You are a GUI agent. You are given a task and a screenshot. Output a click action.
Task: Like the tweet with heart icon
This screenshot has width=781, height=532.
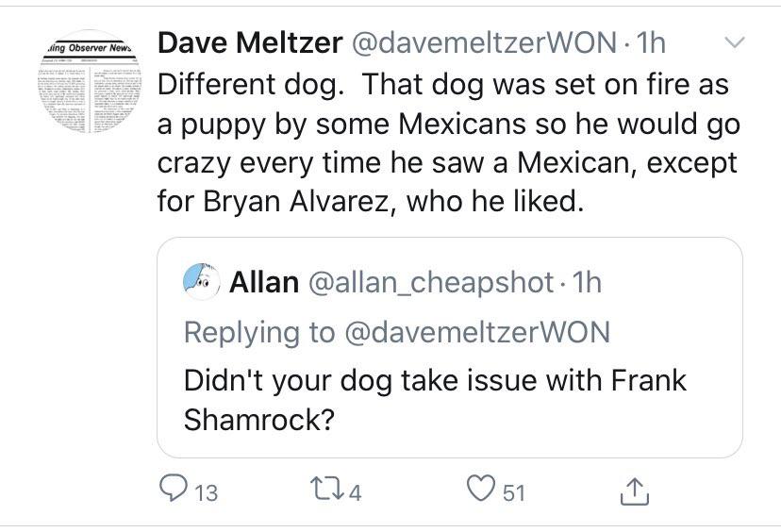[x=483, y=490]
